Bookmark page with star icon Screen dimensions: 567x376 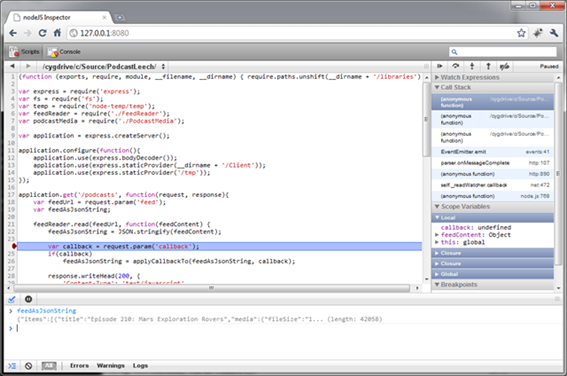(x=521, y=33)
